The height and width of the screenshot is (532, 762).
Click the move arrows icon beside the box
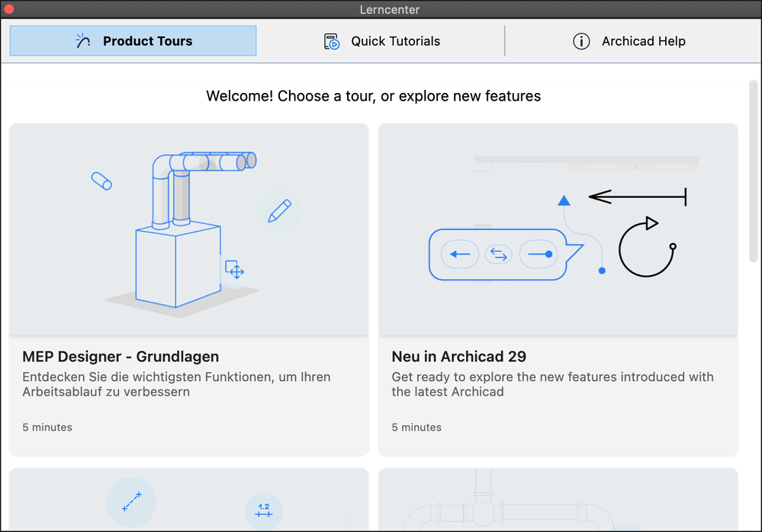point(235,270)
